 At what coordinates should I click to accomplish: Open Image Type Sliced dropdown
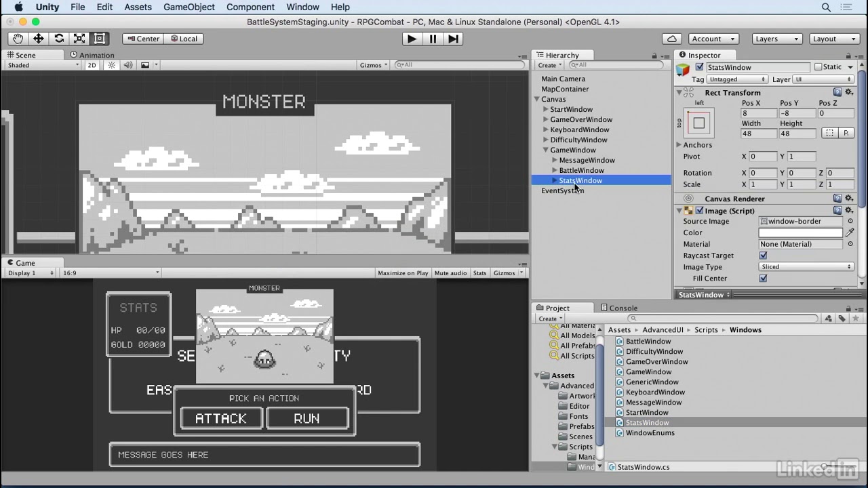pos(806,267)
